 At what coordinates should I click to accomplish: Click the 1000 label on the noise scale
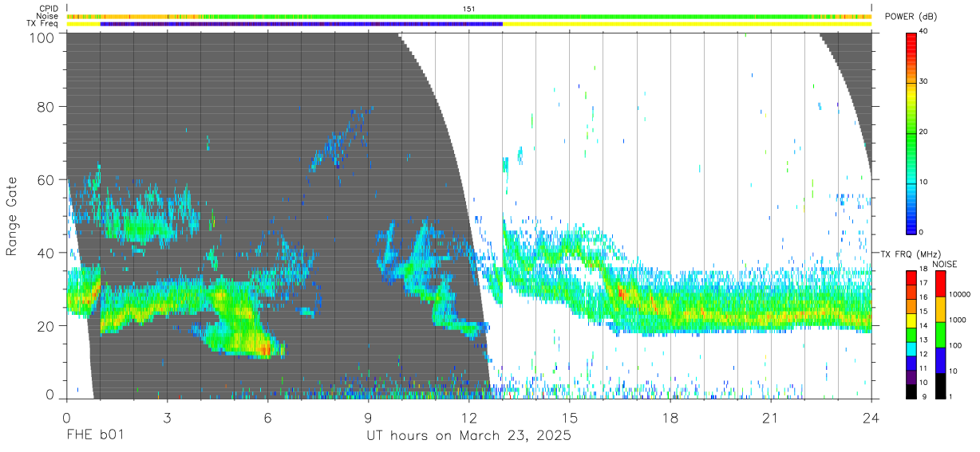coord(958,320)
